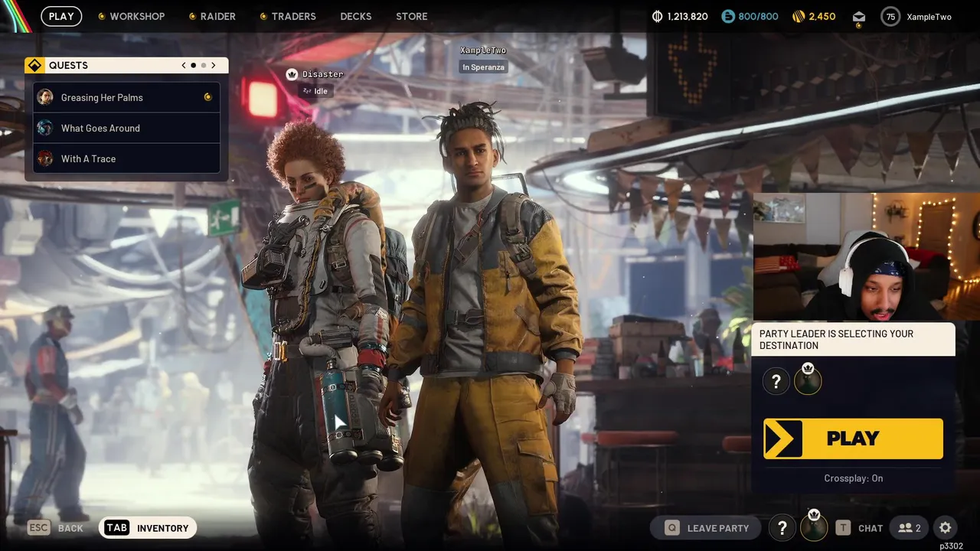Click the party leader avatar in panel
This screenshot has width=980, height=551.
point(808,380)
